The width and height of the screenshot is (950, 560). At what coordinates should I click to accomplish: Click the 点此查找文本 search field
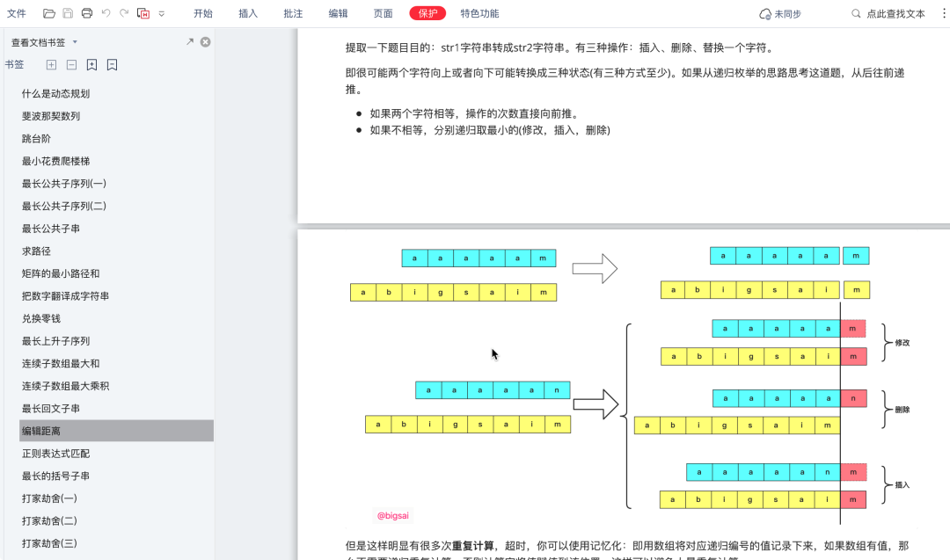point(888,14)
